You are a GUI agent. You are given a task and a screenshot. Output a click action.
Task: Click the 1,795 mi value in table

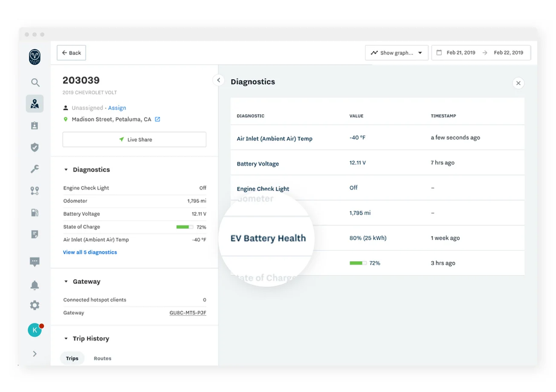(x=360, y=213)
